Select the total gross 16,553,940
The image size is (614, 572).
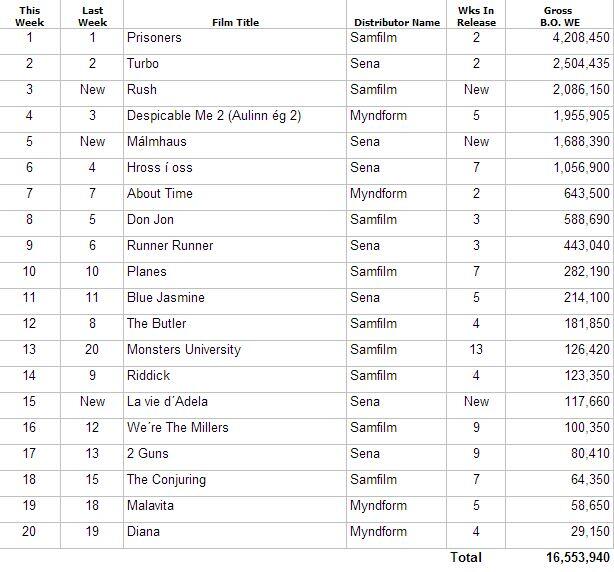(578, 558)
